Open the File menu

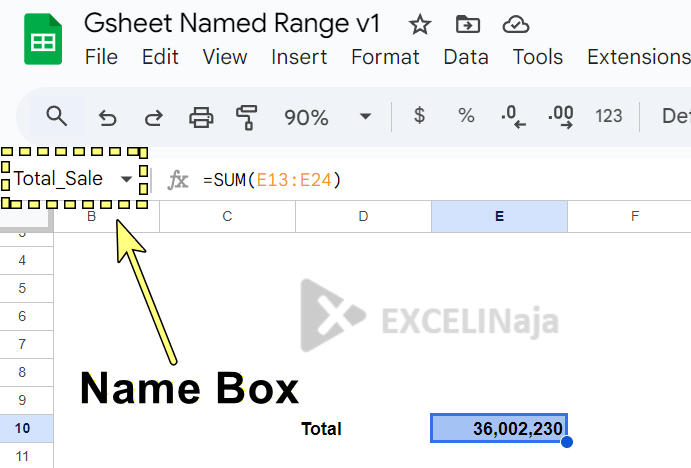[101, 57]
